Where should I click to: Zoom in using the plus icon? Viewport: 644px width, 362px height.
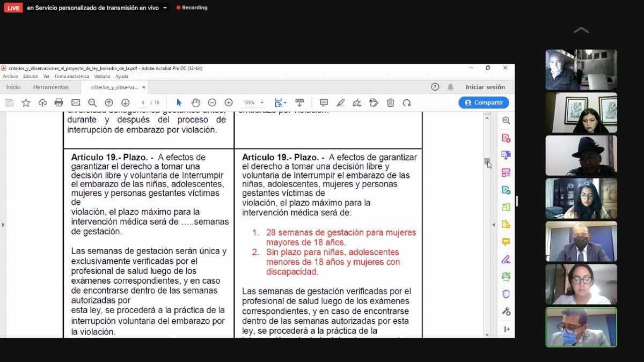click(x=229, y=102)
